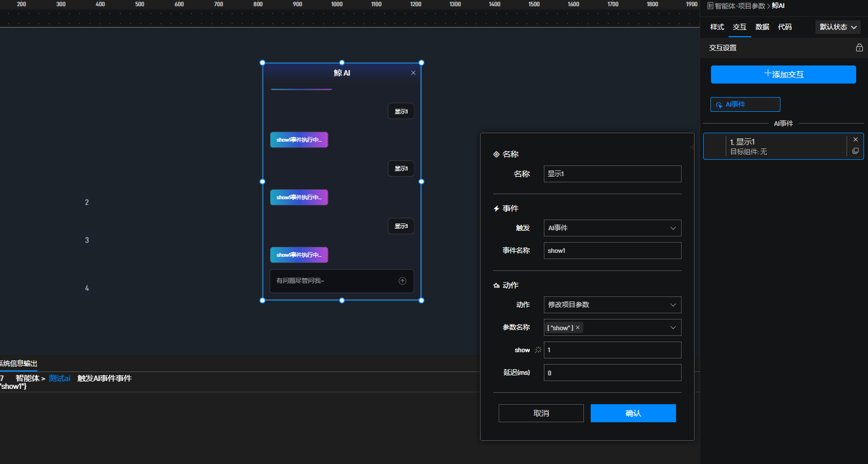Screen dimensions: 868x464
Task: Click the sparkle icon next to show
Action: pos(538,350)
